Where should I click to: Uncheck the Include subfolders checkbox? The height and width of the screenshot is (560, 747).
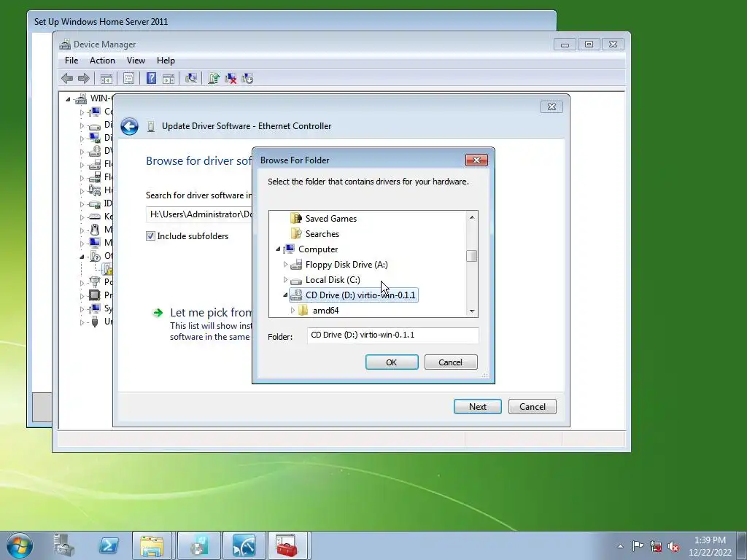(x=150, y=236)
